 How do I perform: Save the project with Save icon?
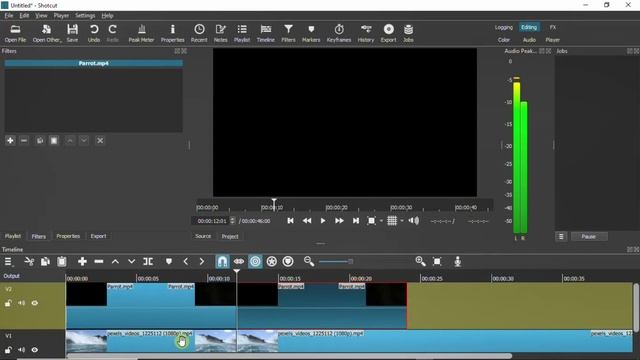pos(72,33)
